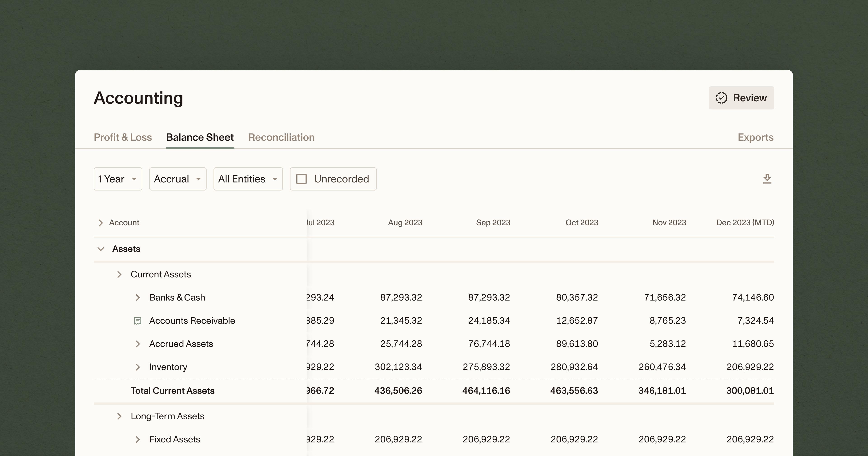Open the 1 Year period dropdown
Viewport: 868px width, 456px height.
click(118, 179)
